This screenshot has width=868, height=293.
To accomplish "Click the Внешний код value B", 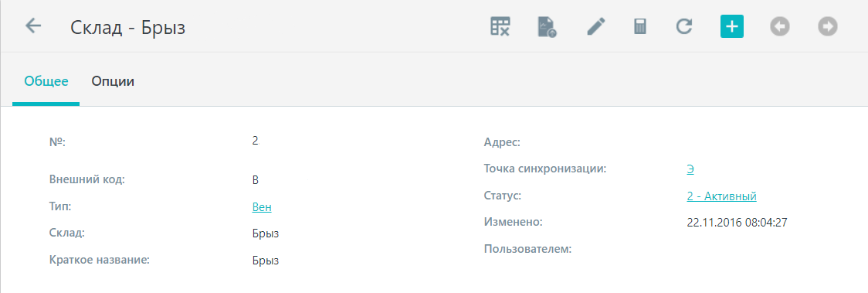I will pos(255,180).
